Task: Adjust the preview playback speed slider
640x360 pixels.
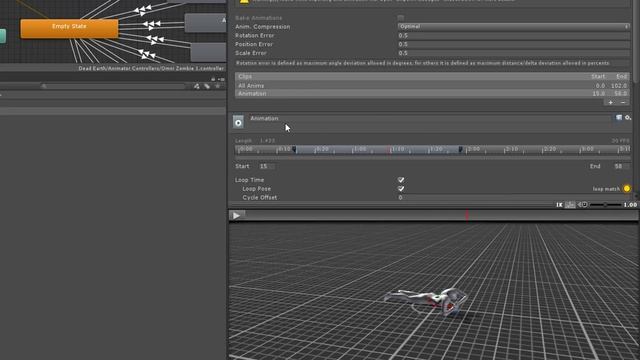Action: 605,204
